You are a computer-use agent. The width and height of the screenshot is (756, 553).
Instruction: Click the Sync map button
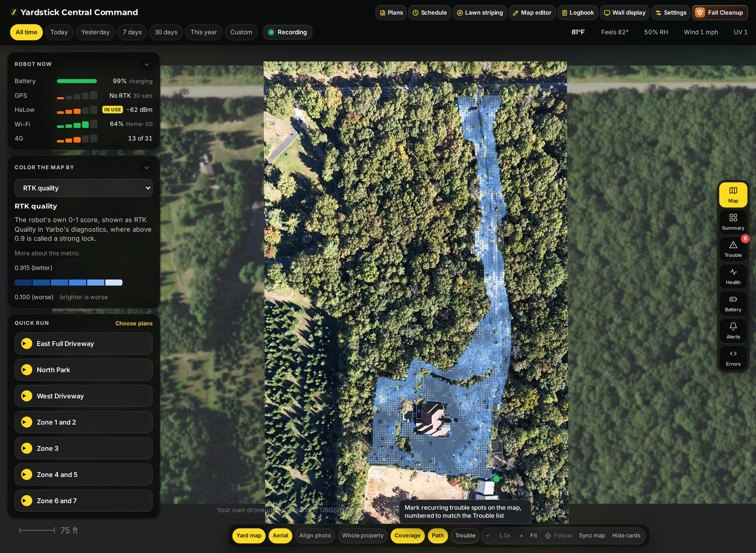pos(592,535)
